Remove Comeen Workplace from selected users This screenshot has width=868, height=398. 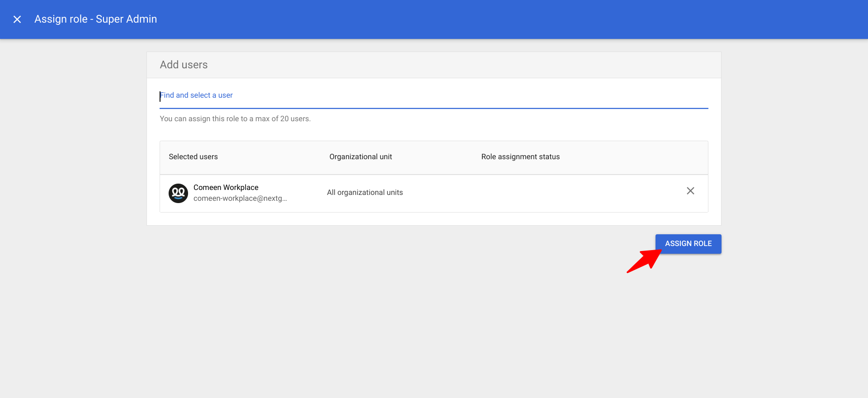(690, 191)
